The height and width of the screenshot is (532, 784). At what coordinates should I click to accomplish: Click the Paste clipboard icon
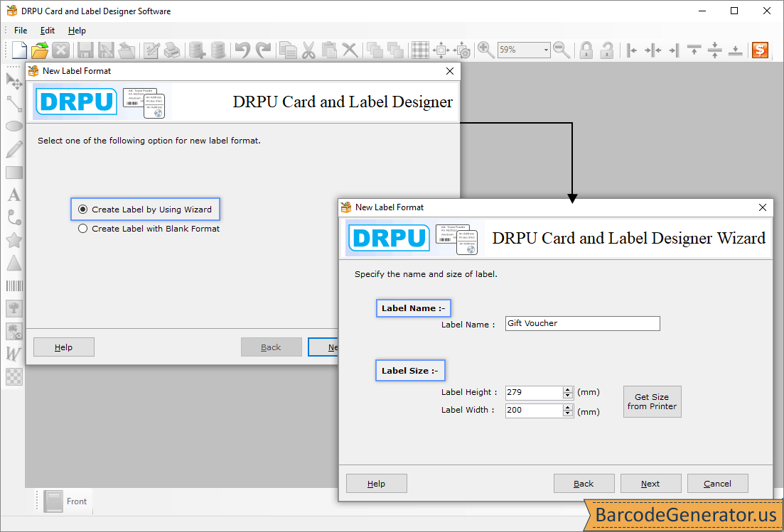[x=329, y=50]
